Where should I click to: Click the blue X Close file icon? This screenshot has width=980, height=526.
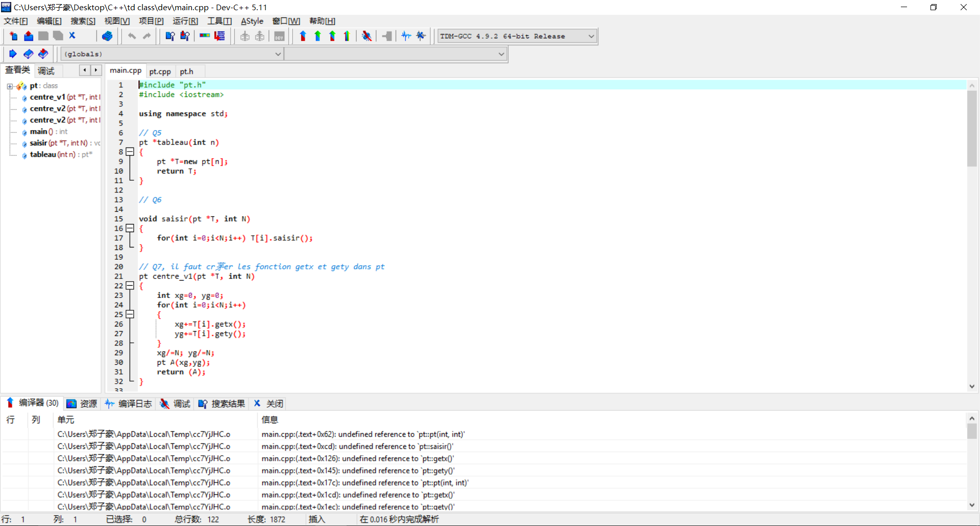coord(72,36)
